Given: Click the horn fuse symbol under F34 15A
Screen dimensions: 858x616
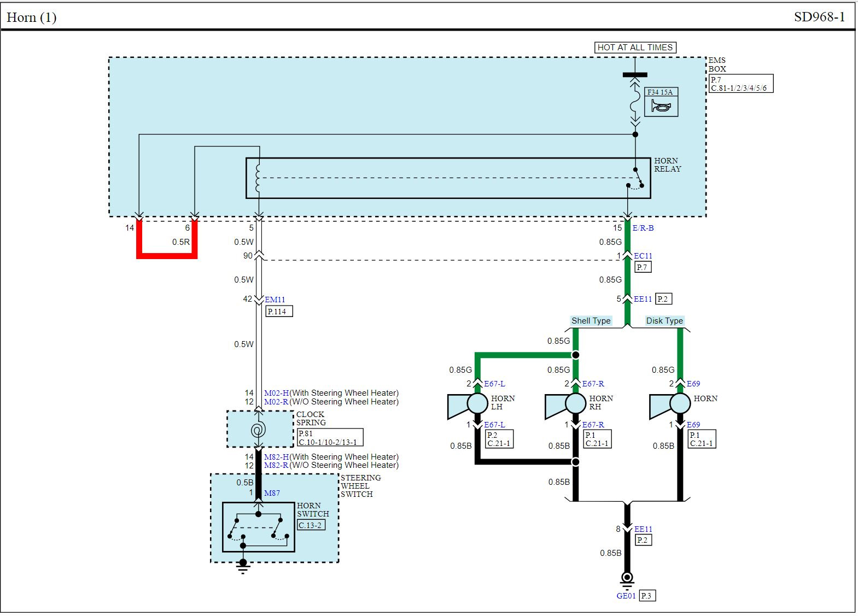Looking at the screenshot, I should tap(661, 107).
